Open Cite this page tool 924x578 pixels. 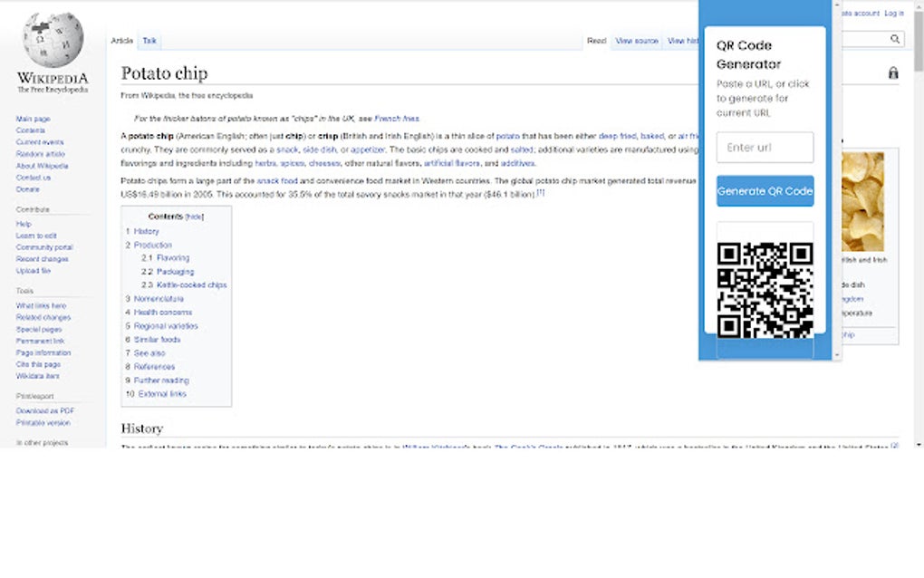(x=39, y=364)
